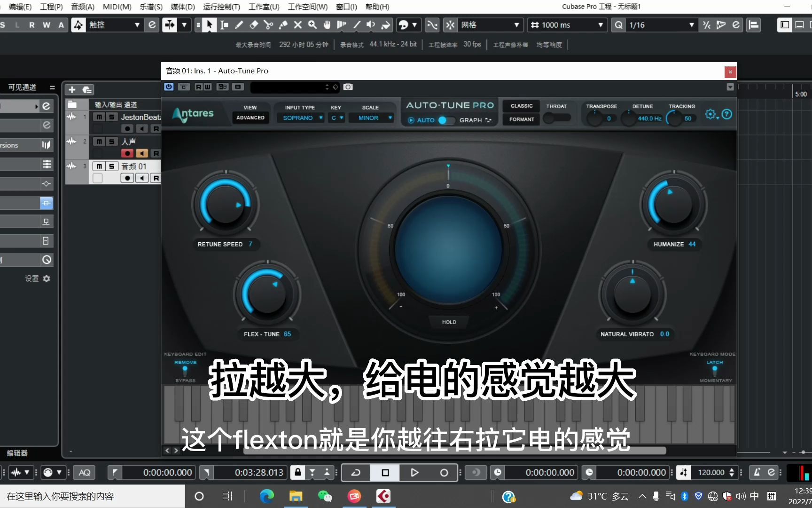Take a preset snapshot with the camera icon
Image resolution: width=812 pixels, height=508 pixels.
(348, 87)
